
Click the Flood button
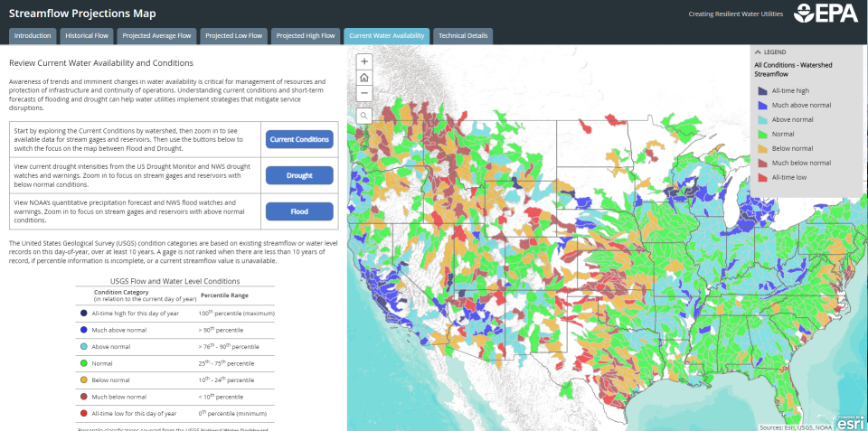(299, 211)
